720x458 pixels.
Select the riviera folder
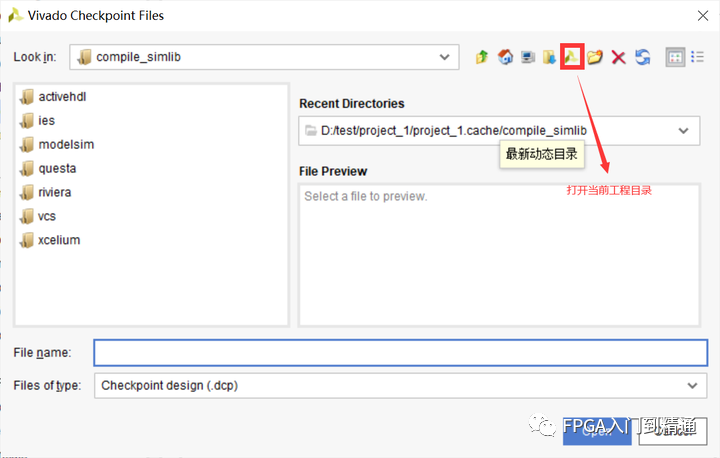click(55, 192)
